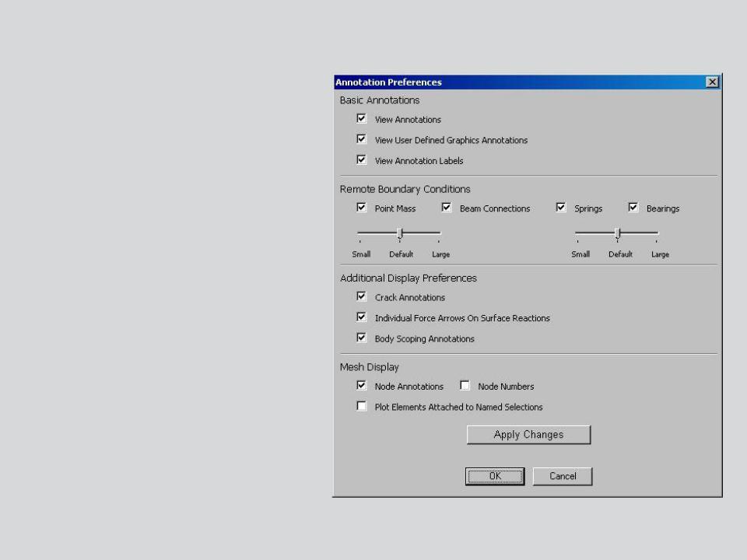Click the Springs size slider thumb

617,233
